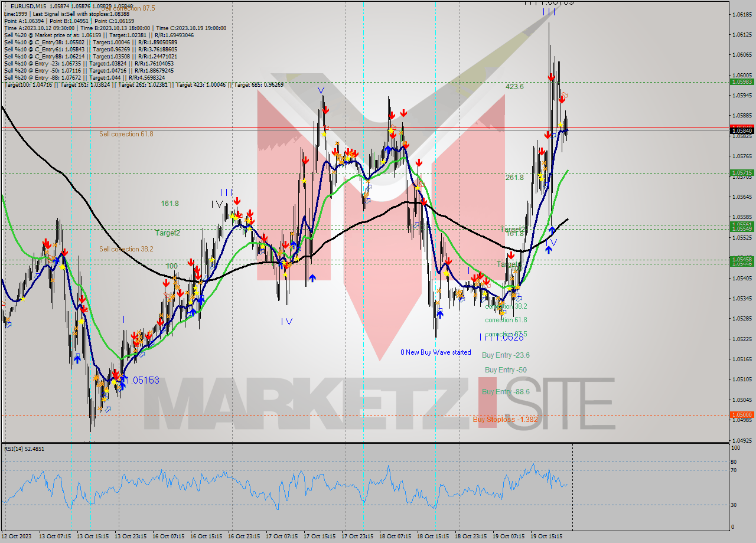Viewport: 756px width, 543px height.
Task: Click the 1.05645 price scale value
Action: tap(742, 197)
